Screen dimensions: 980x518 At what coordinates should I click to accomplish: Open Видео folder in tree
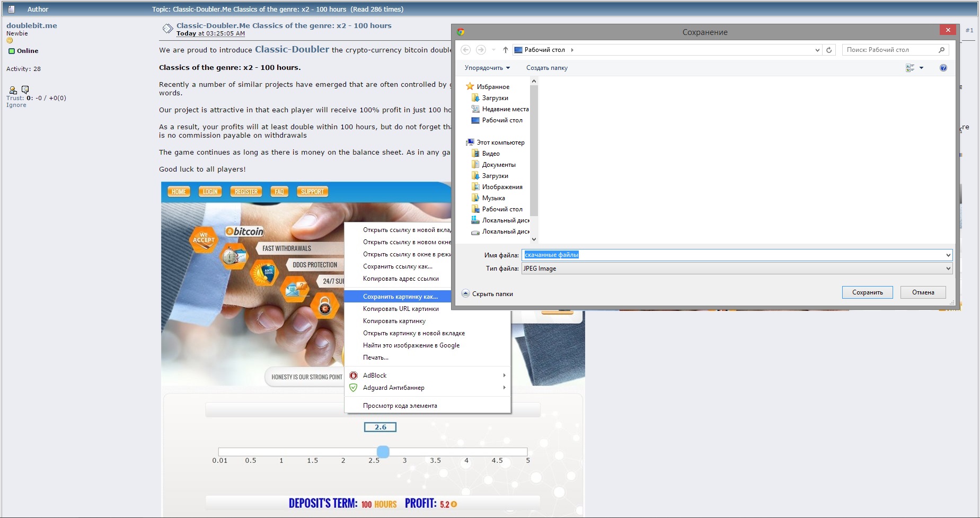[485, 154]
